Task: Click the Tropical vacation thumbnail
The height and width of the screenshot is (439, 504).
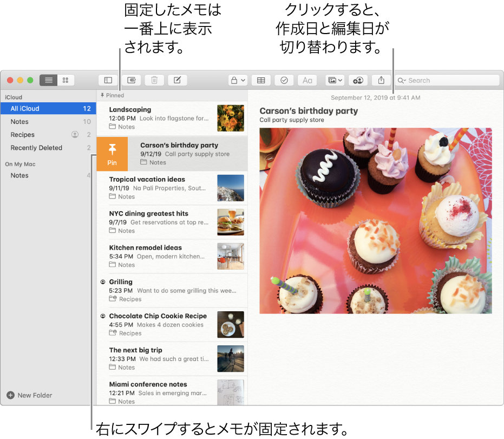Action: tap(231, 188)
